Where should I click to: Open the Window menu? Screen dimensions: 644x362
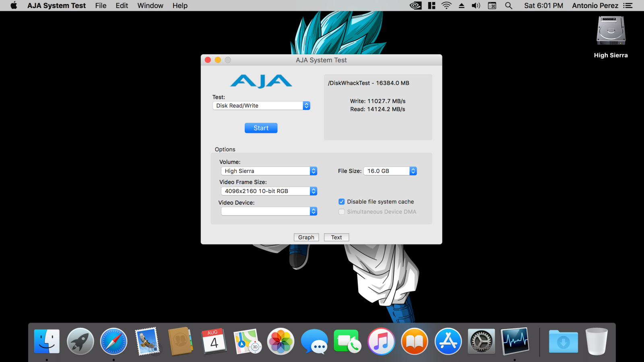[x=150, y=6]
